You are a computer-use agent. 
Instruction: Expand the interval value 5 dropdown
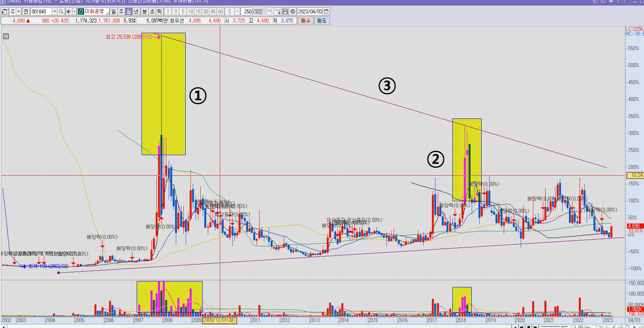237,11
